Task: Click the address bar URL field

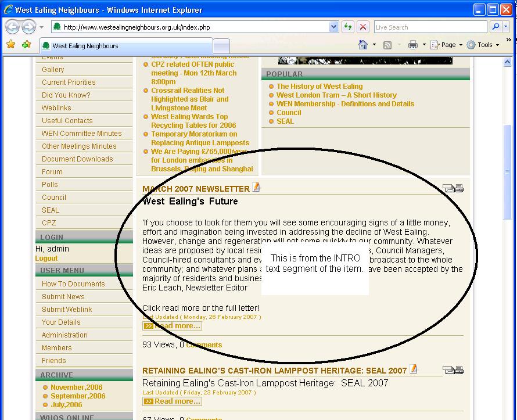Action: pos(191,27)
